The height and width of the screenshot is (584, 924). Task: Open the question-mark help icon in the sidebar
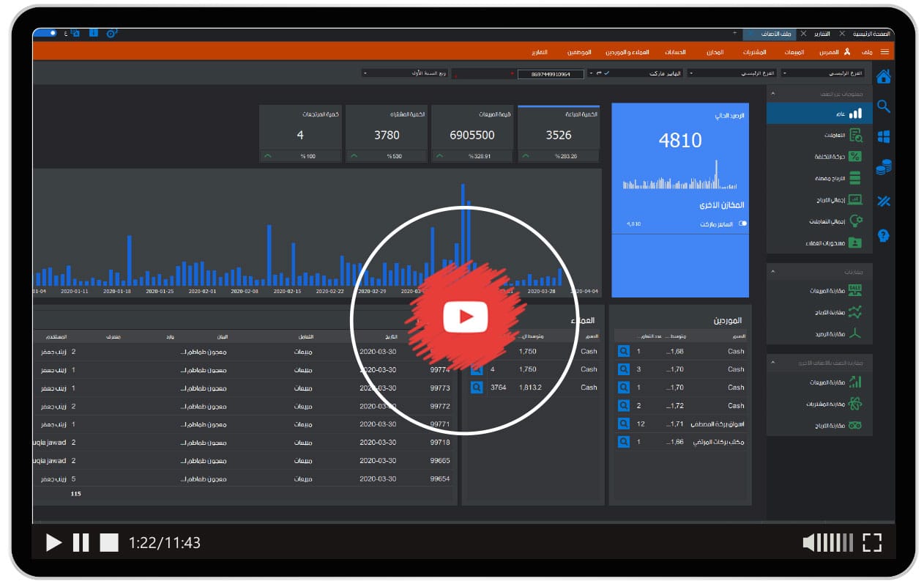point(884,235)
